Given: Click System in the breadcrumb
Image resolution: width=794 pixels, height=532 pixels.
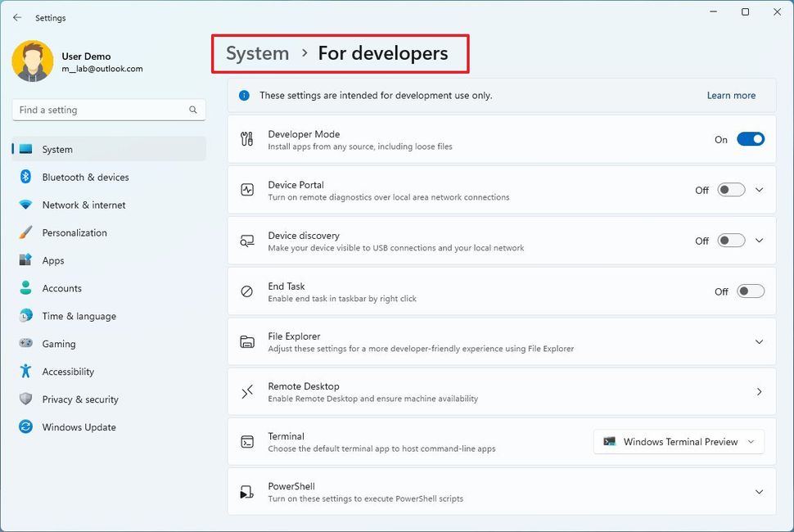Looking at the screenshot, I should [x=257, y=53].
